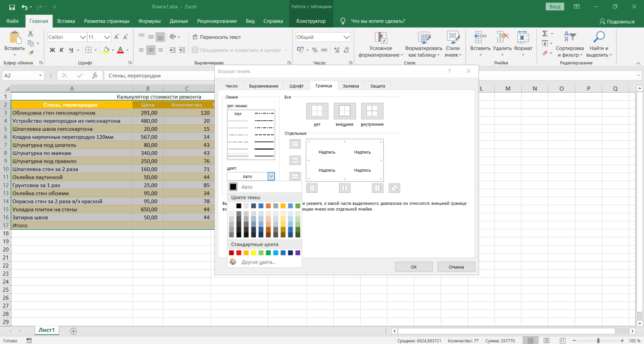Image resolution: width=644 pixels, height=344 pixels.
Task: Click the Font Color letter A icon
Action: (x=120, y=50)
